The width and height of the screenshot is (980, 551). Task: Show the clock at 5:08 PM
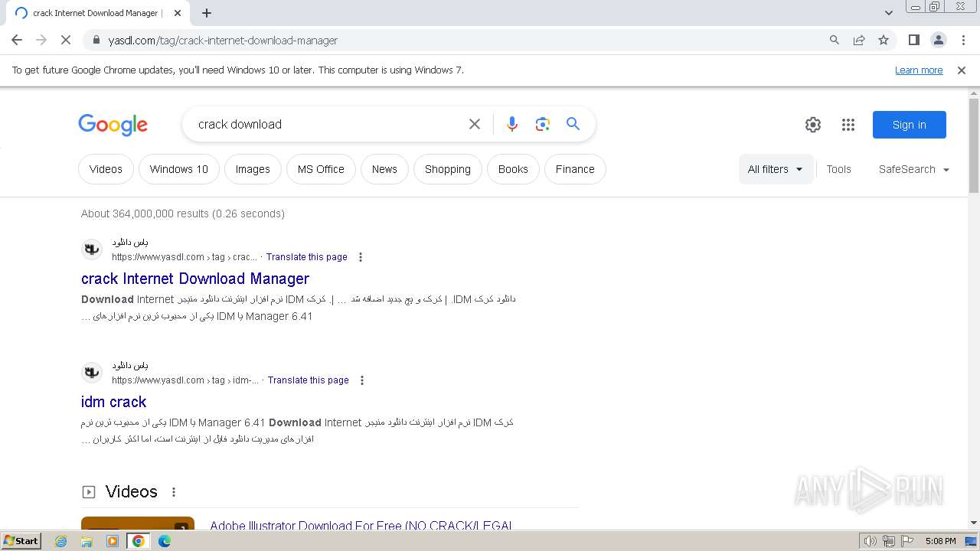[940, 541]
